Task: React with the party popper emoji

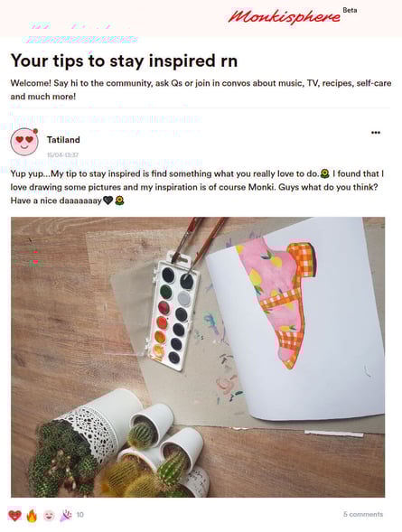Action: click(x=66, y=516)
